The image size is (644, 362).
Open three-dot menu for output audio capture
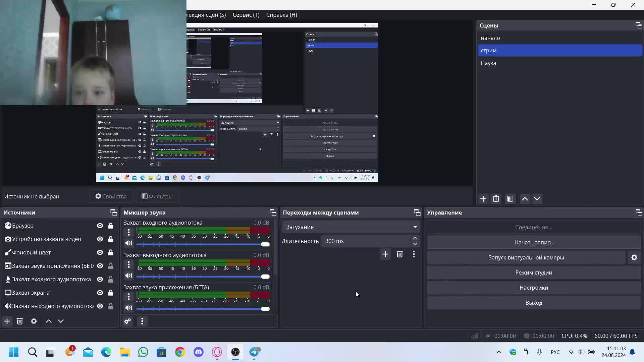click(129, 264)
